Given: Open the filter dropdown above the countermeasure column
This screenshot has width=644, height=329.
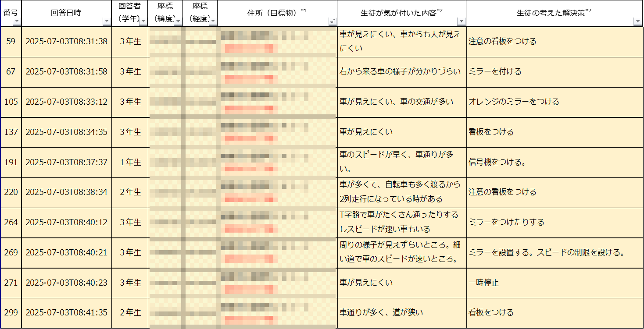Looking at the screenshot, I should pos(638,21).
